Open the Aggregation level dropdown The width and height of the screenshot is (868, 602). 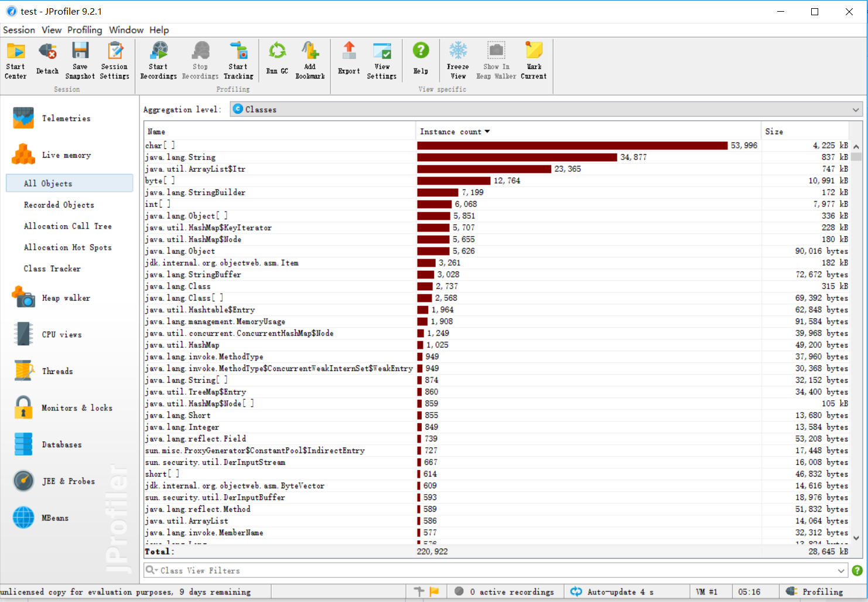pyautogui.click(x=546, y=110)
